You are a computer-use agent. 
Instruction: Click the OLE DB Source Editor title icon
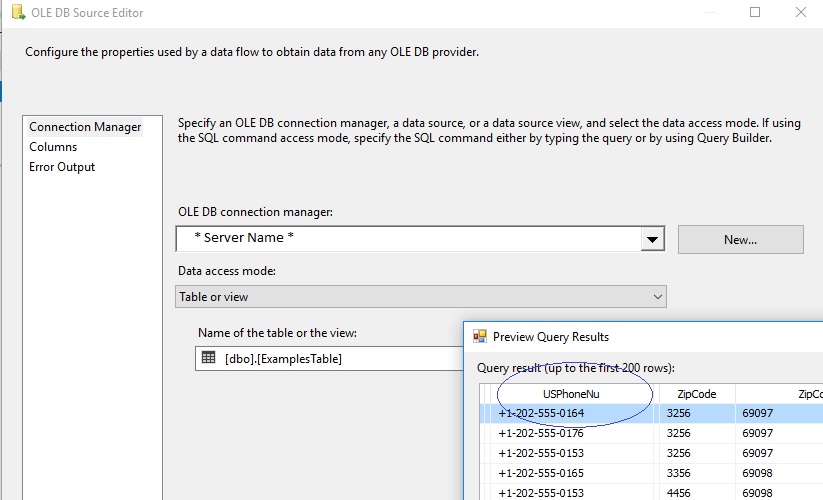[x=18, y=13]
